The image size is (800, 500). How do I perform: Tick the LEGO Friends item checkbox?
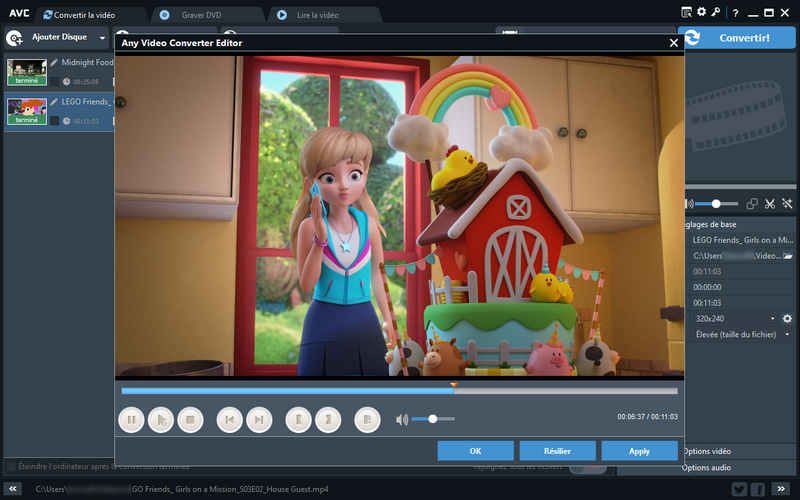pos(55,121)
